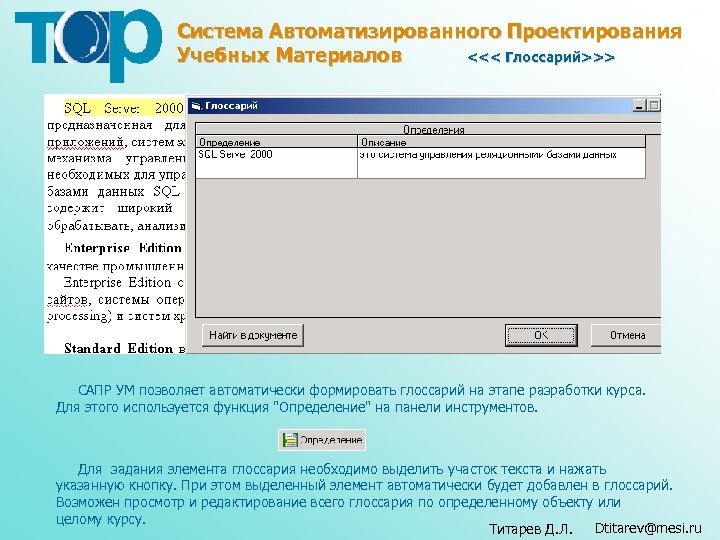720x540 pixels.
Task: Confirm the glossary with the OK button
Action: pos(541,335)
